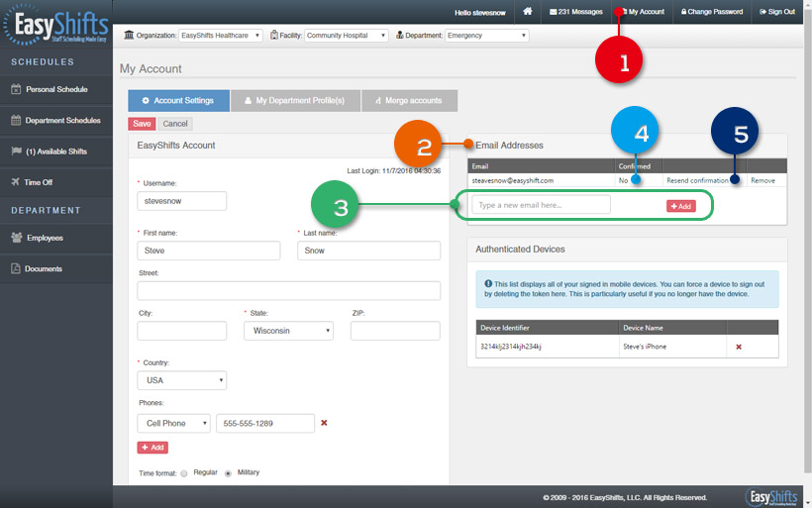Edit the Last name field

(x=368, y=251)
